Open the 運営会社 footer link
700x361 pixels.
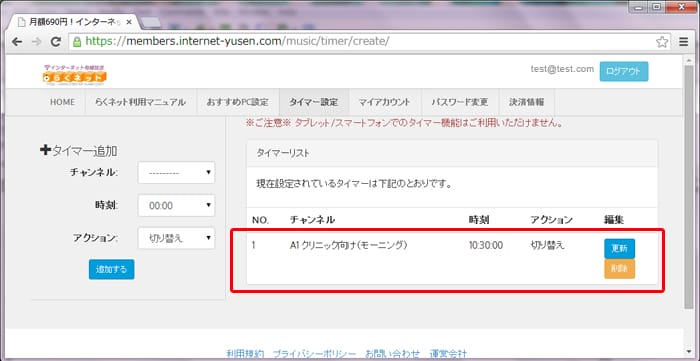448,354
